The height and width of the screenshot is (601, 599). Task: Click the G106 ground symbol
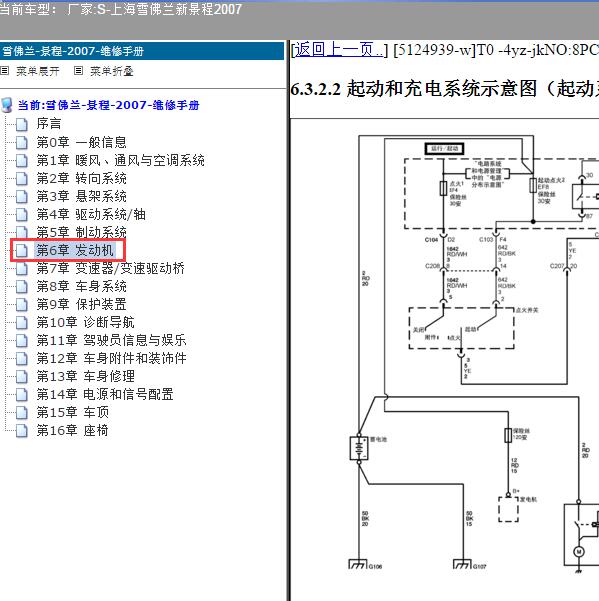(x=358, y=564)
